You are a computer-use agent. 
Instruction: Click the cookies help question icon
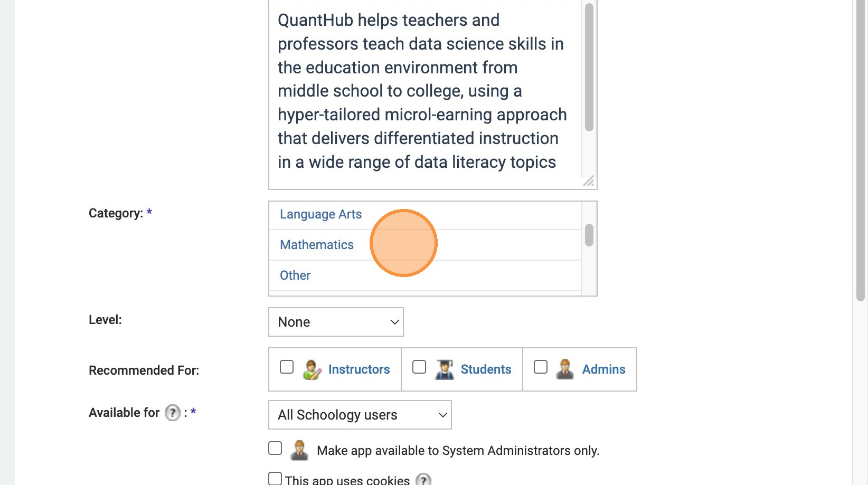pos(423,480)
